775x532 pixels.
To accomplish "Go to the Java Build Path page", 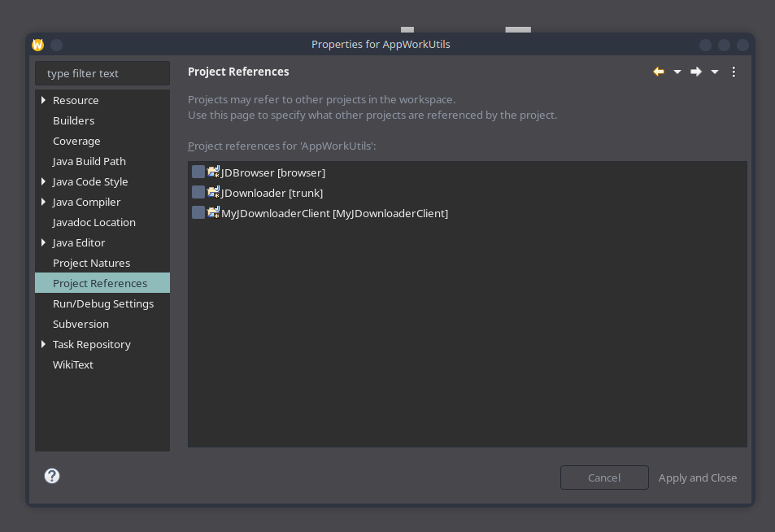I will (x=89, y=162).
